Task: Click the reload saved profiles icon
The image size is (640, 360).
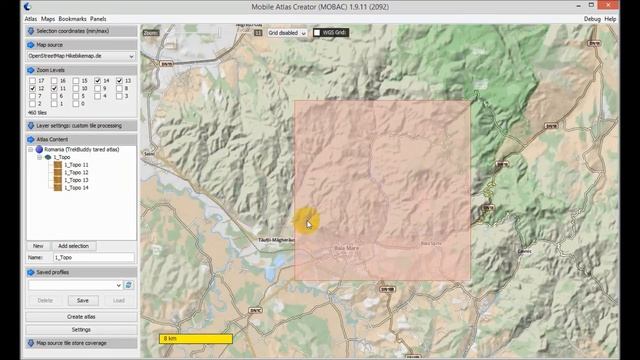Action: [129, 285]
